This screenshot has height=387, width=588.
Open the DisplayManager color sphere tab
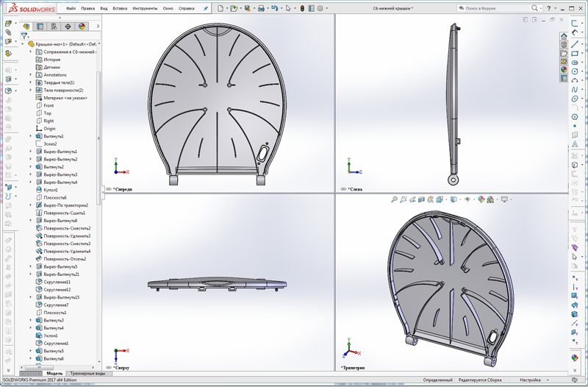pos(82,26)
